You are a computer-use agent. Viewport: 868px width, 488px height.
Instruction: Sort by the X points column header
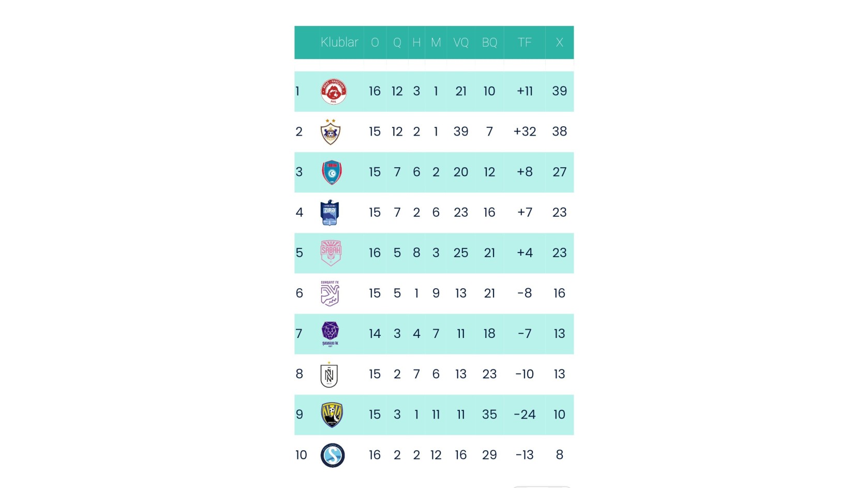(559, 42)
